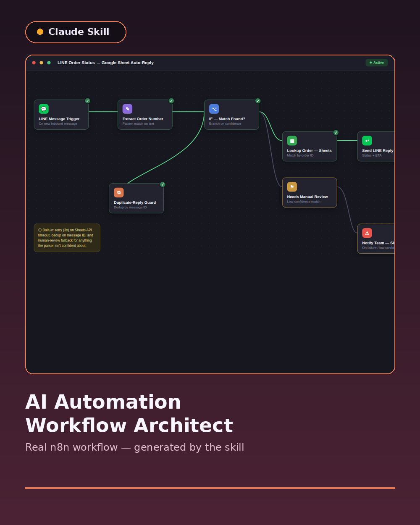
Task: Click the check badge on LINE Message Trigger
Action: click(x=88, y=101)
